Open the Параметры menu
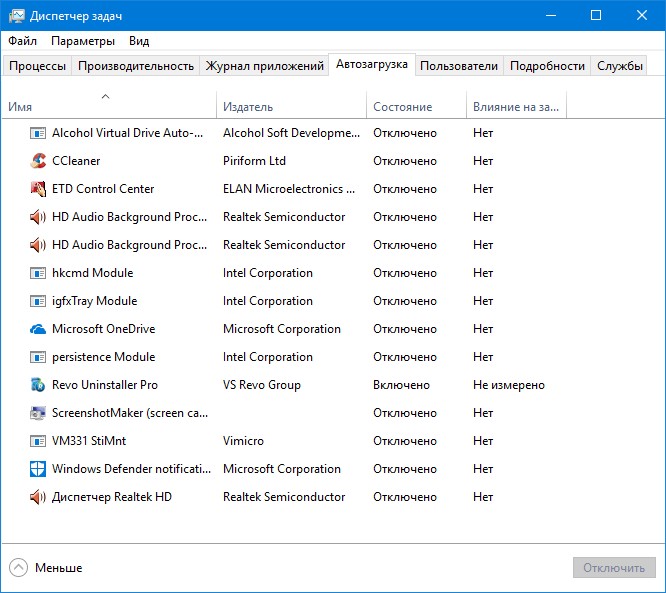 click(83, 41)
